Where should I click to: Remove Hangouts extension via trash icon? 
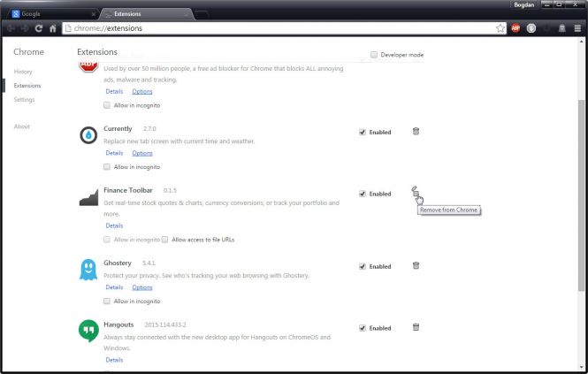tap(416, 327)
